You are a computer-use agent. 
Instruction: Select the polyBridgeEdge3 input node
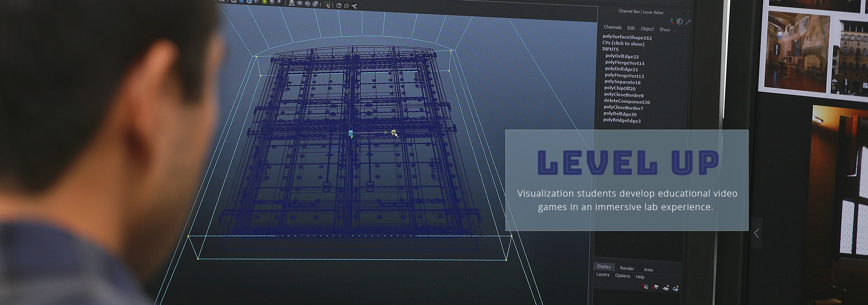(x=622, y=121)
